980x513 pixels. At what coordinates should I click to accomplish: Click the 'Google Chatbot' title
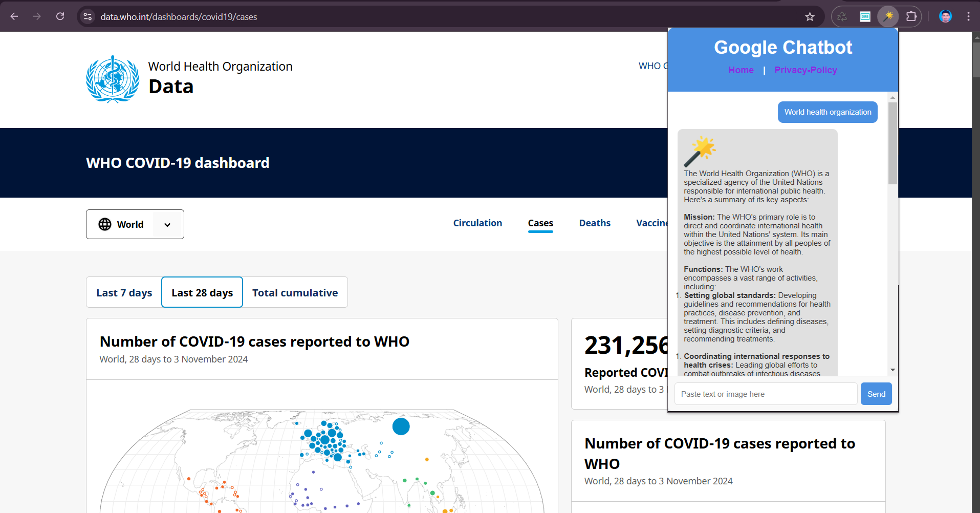pyautogui.click(x=783, y=47)
